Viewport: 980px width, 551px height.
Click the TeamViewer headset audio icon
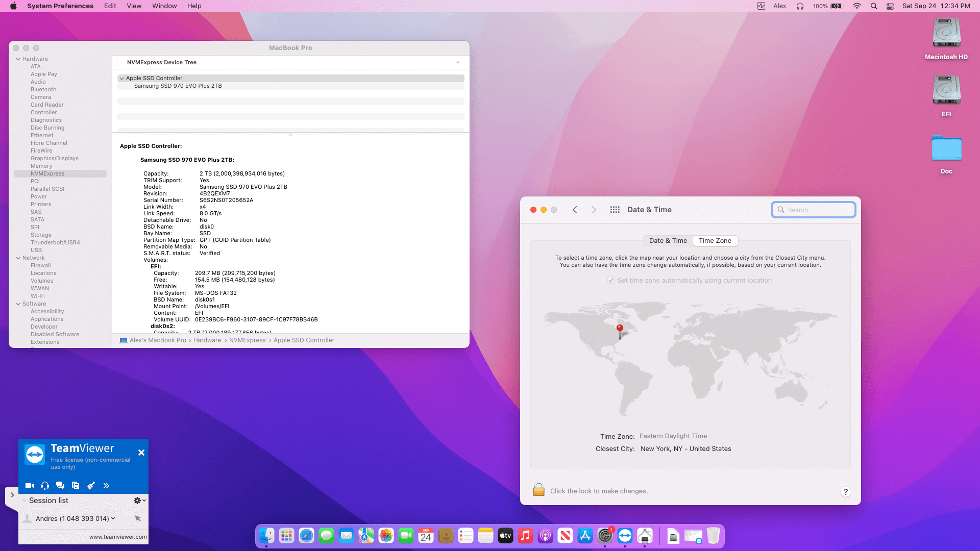45,486
